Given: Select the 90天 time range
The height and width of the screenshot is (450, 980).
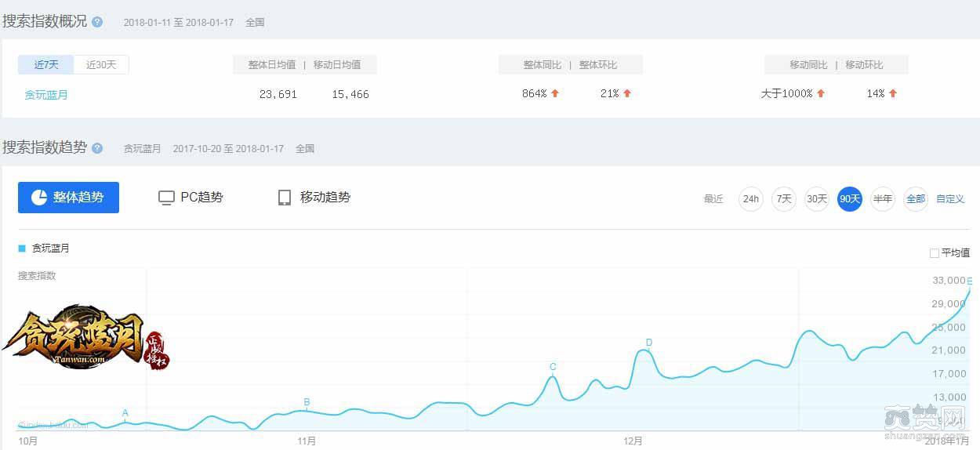Looking at the screenshot, I should pos(850,199).
